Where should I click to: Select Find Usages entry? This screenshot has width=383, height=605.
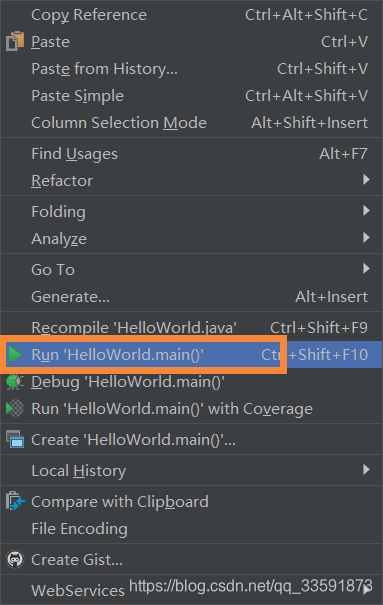click(x=191, y=154)
